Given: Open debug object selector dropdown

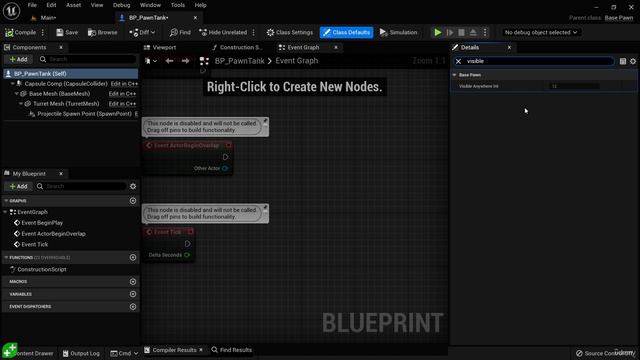Looking at the screenshot, I should 540,32.
